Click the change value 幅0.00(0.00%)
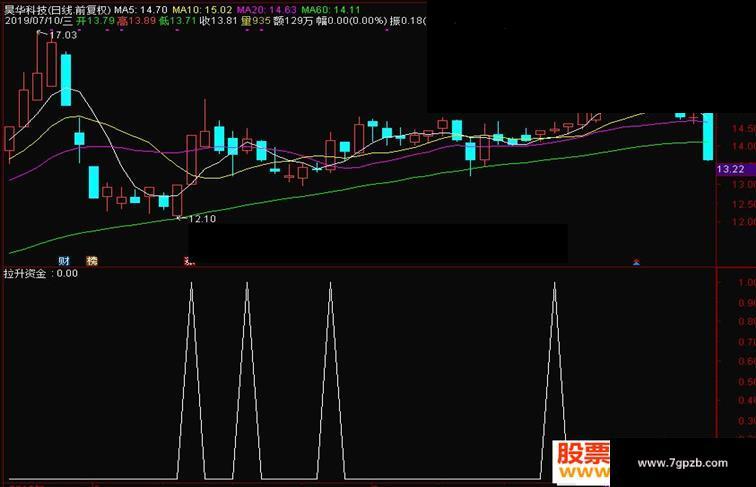Screen dimensions: 756x487 [x=351, y=21]
